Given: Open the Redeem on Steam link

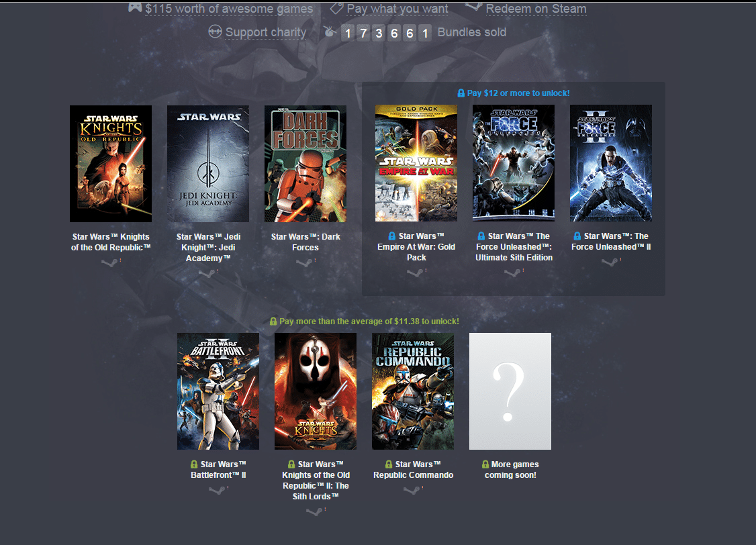Looking at the screenshot, I should (x=536, y=9).
